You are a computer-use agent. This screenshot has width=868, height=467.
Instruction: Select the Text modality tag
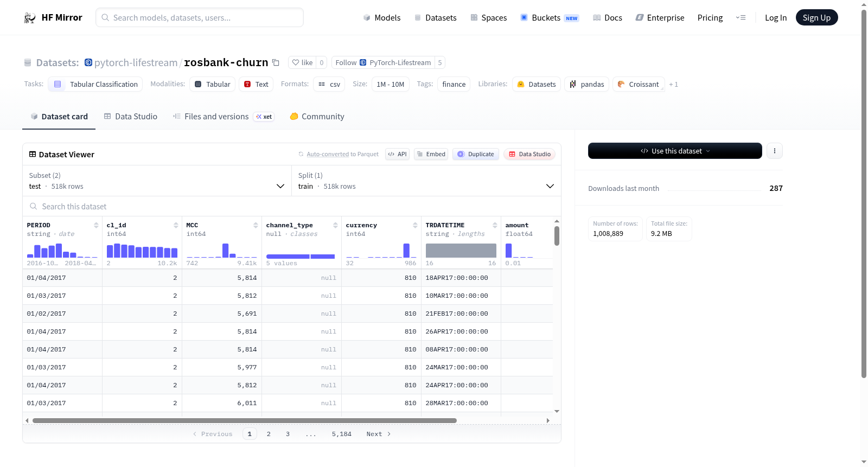pyautogui.click(x=256, y=84)
